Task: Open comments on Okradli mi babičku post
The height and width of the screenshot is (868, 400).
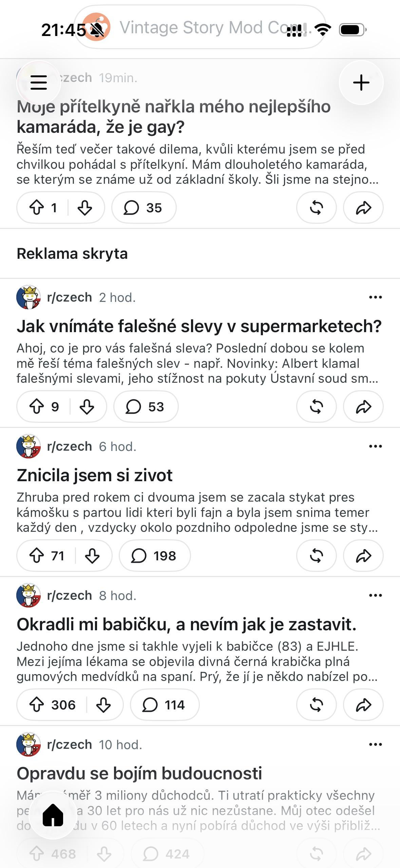Action: tap(165, 705)
